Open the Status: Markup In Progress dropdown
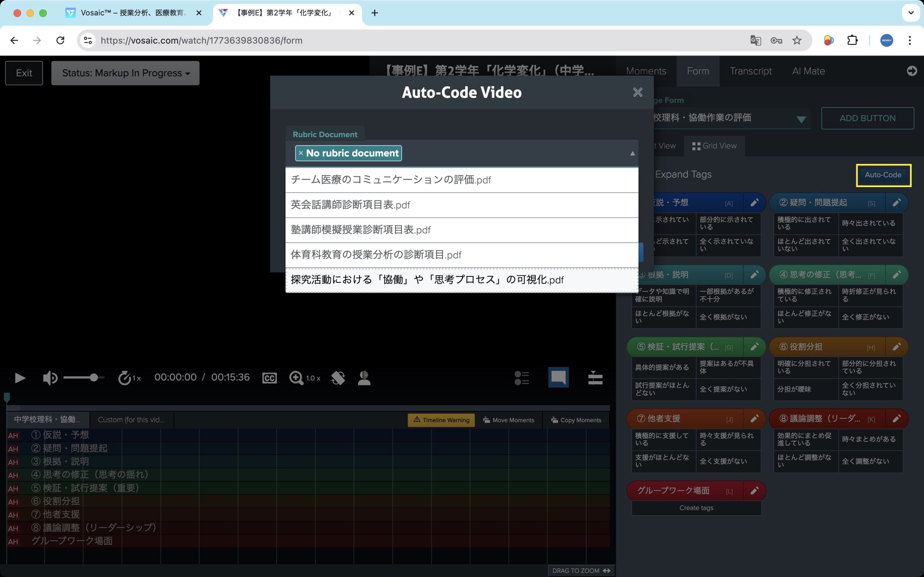The image size is (924, 577). tap(125, 73)
